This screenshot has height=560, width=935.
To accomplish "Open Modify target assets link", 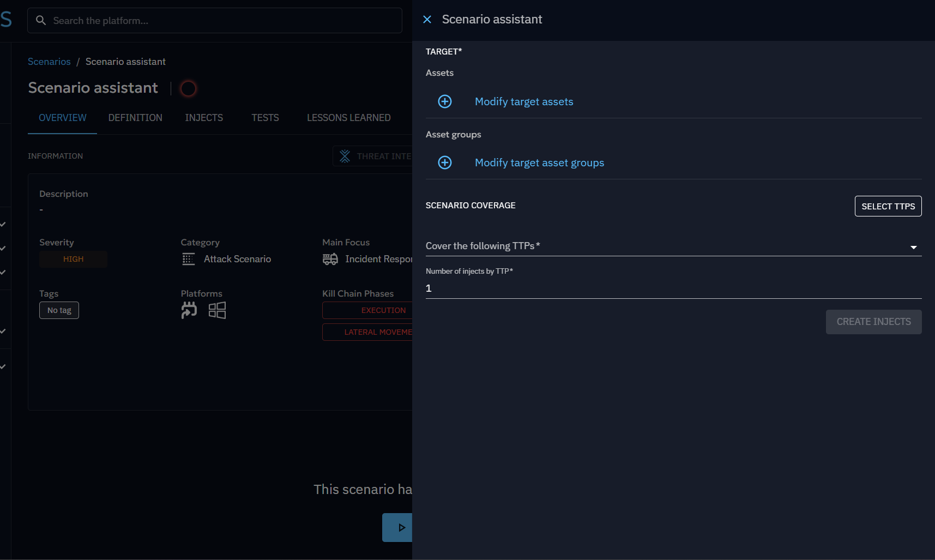I will (523, 101).
